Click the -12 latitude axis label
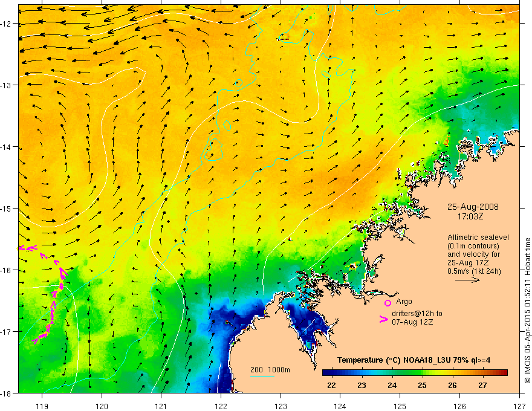This screenshot has width=532, height=411. pos(6,24)
